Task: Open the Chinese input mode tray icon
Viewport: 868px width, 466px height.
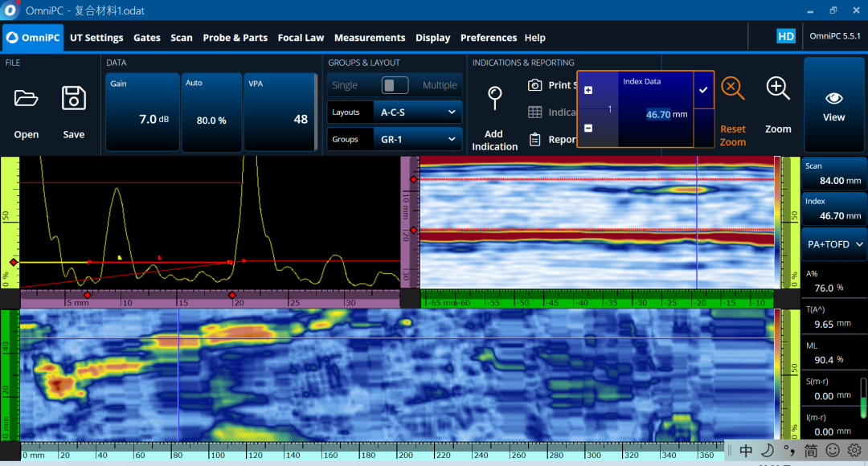Action: tap(746, 451)
